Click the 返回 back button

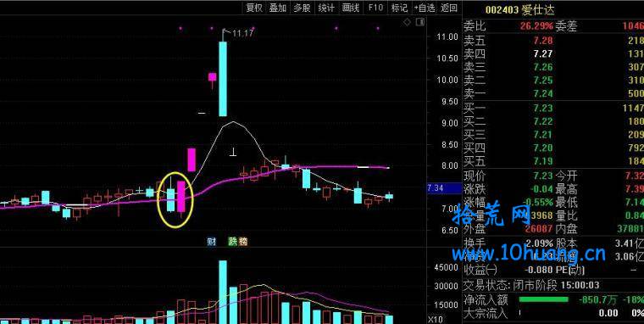click(x=448, y=8)
